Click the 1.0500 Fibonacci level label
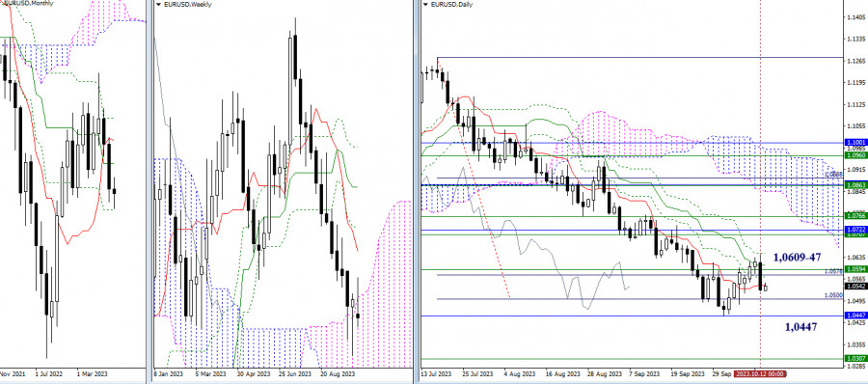Image resolution: width=868 pixels, height=384 pixels. 833,296
